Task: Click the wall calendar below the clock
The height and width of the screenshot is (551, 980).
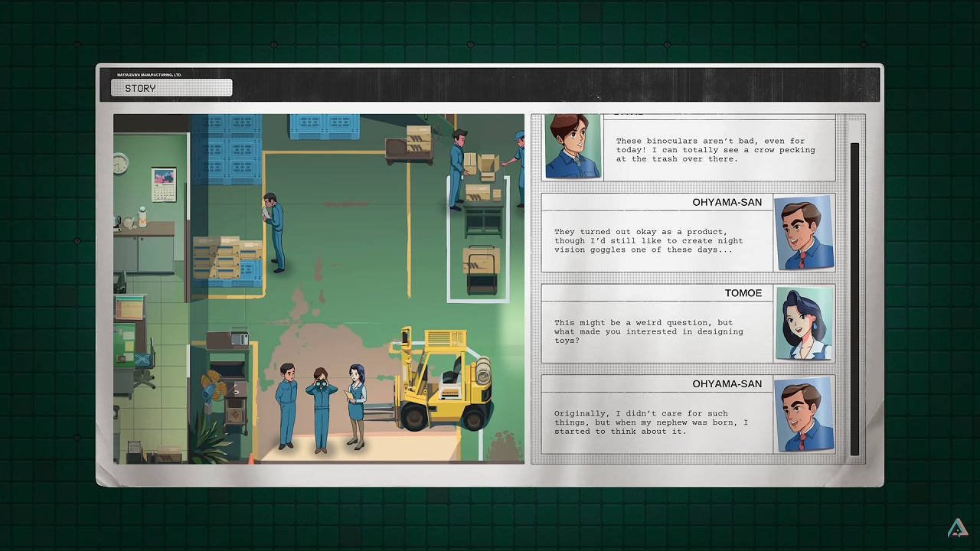Action: pos(163,184)
